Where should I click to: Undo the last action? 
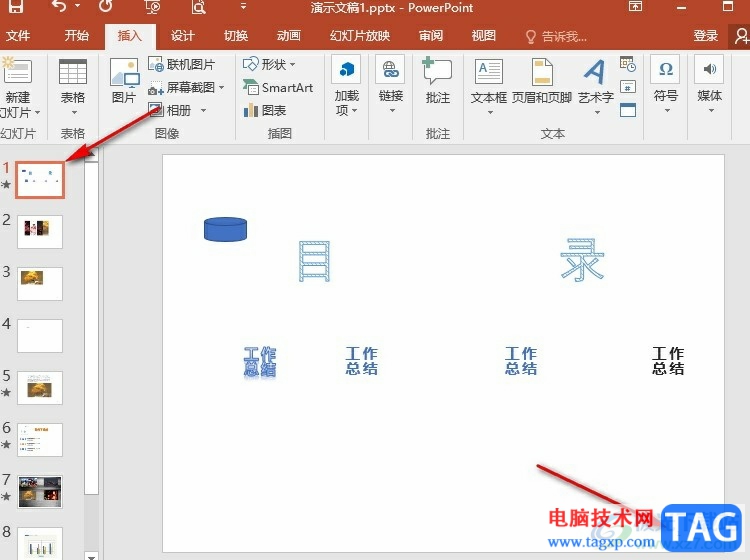pos(59,6)
